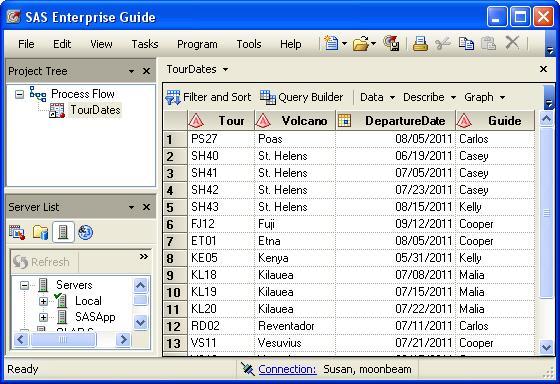
Task: Open the Tasks menu
Action: tap(145, 44)
